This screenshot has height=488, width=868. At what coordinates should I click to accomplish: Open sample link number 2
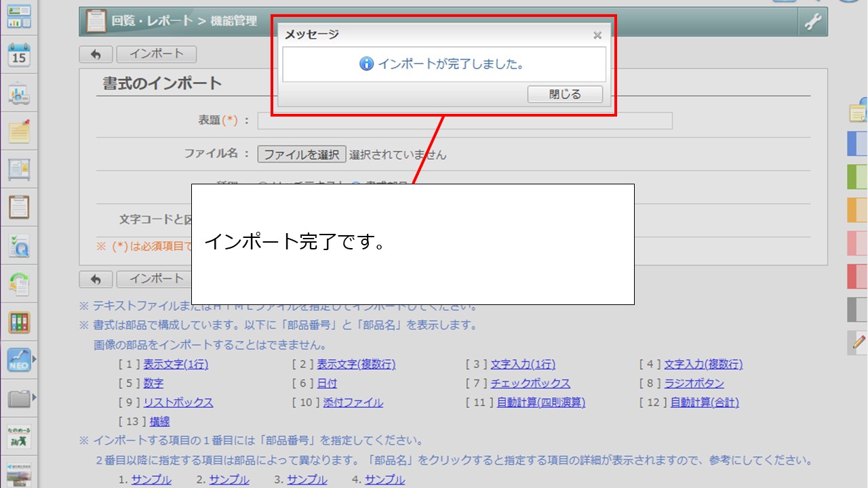[229, 480]
